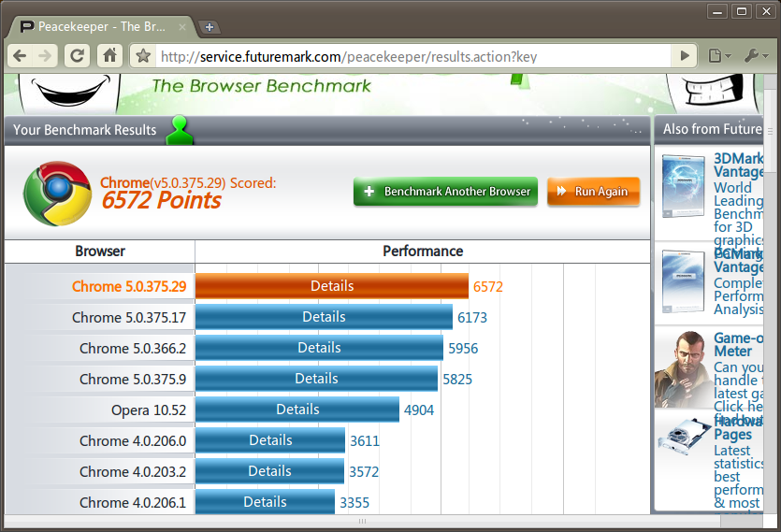The width and height of the screenshot is (781, 532).
Task: Open the Hardware Pages link
Action: 738,427
